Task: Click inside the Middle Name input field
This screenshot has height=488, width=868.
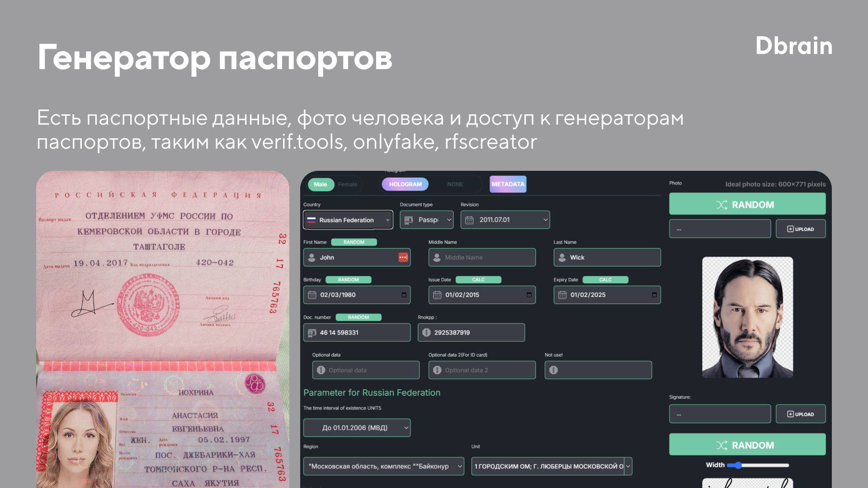Action: click(x=482, y=257)
